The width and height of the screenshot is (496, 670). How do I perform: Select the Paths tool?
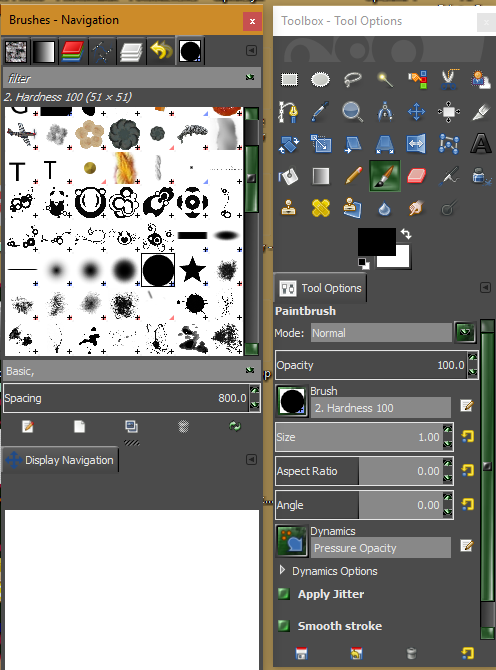tap(288, 112)
